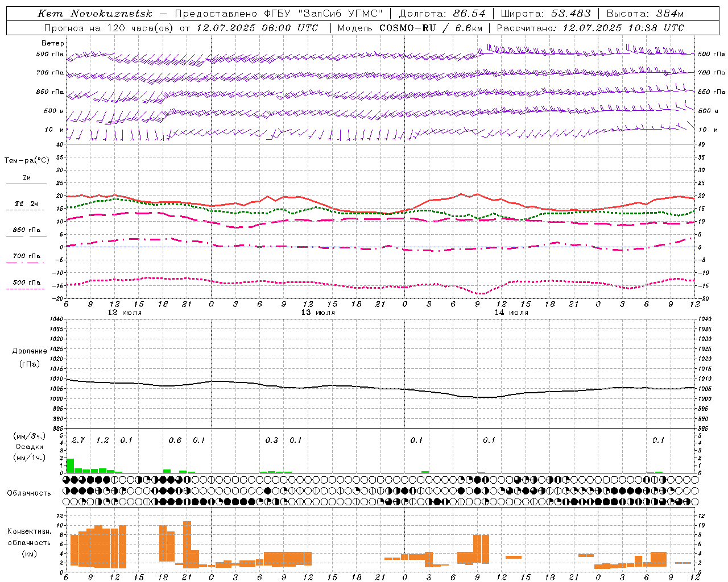Select the Прогноз на 120 часа(ов) text

tap(109, 27)
